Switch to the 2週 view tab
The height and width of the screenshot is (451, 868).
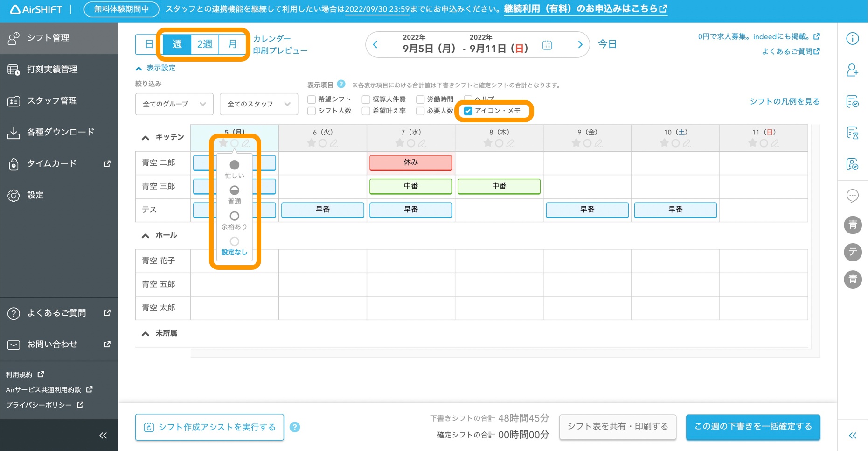click(x=205, y=44)
